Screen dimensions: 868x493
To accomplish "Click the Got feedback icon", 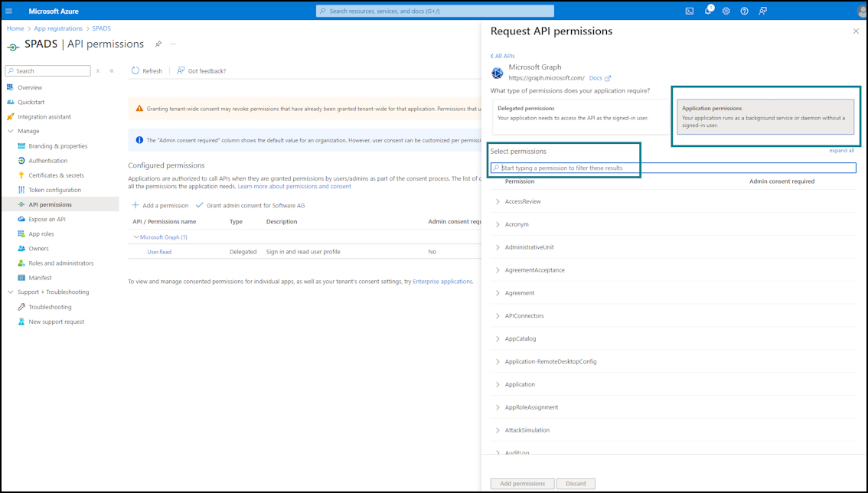I will (181, 71).
